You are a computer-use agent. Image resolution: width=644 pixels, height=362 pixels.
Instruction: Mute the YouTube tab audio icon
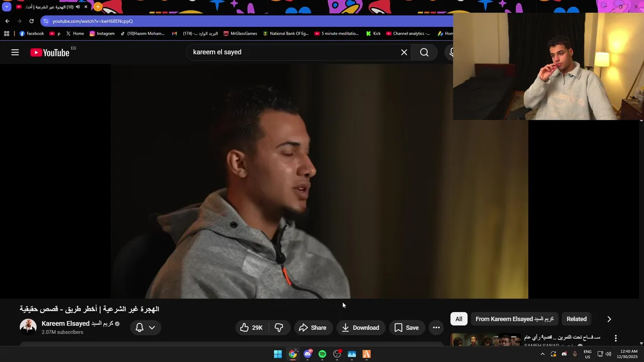click(x=77, y=7)
